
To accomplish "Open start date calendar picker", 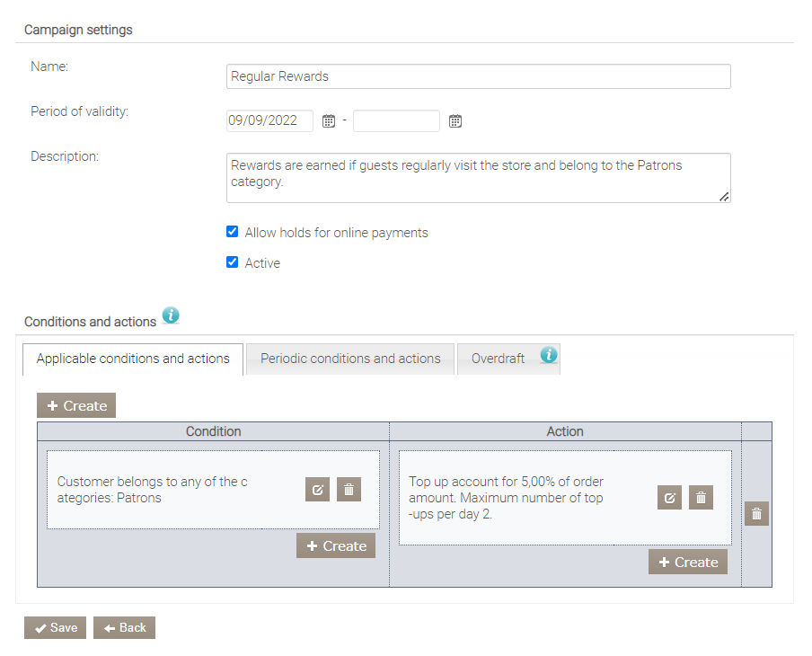I will [x=329, y=121].
